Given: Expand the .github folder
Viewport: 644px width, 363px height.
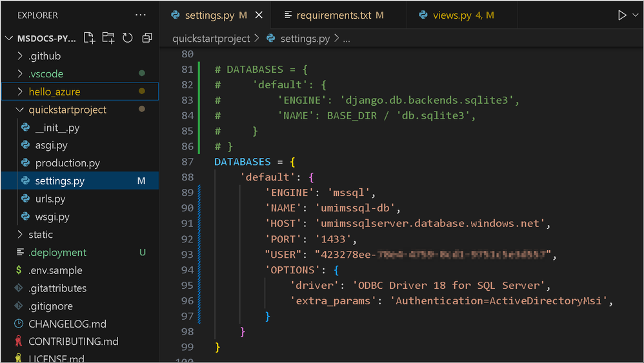Looking at the screenshot, I should [x=79, y=56].
